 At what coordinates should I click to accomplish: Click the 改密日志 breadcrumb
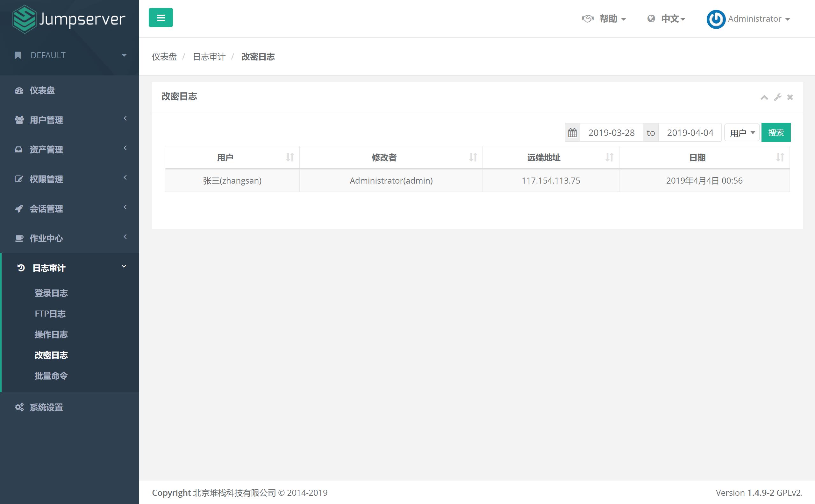[x=258, y=57]
